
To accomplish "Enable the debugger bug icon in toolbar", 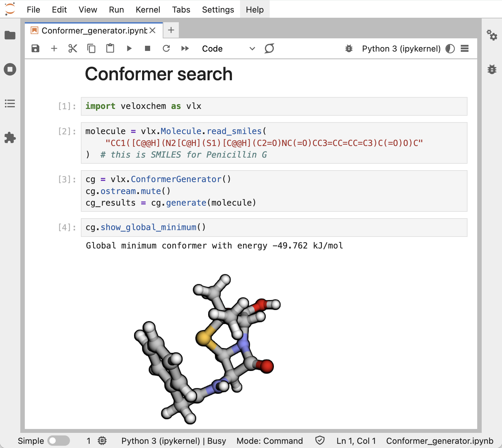I will pyautogui.click(x=349, y=49).
